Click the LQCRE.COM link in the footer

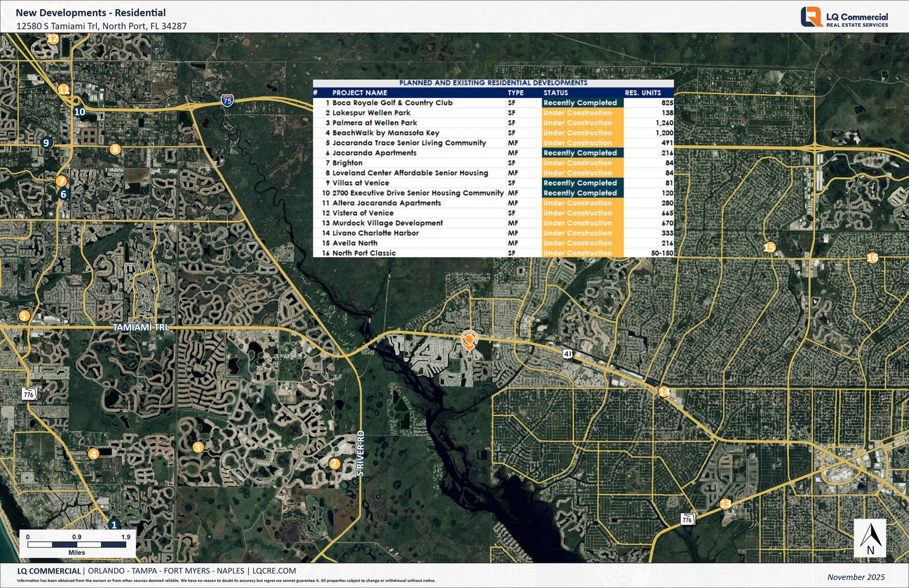[274, 571]
